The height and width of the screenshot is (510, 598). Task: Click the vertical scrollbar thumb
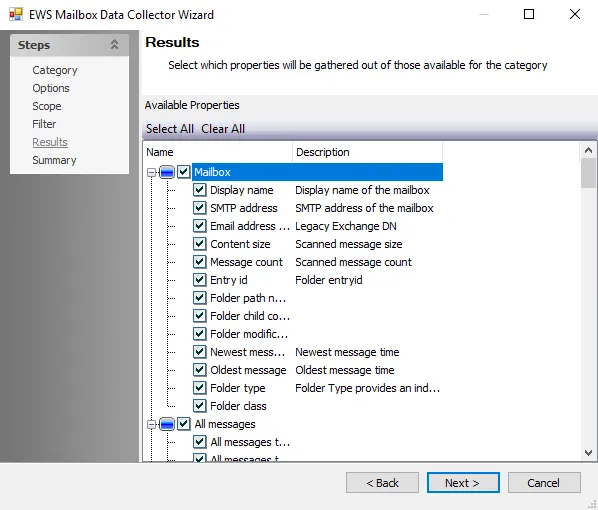pyautogui.click(x=588, y=173)
